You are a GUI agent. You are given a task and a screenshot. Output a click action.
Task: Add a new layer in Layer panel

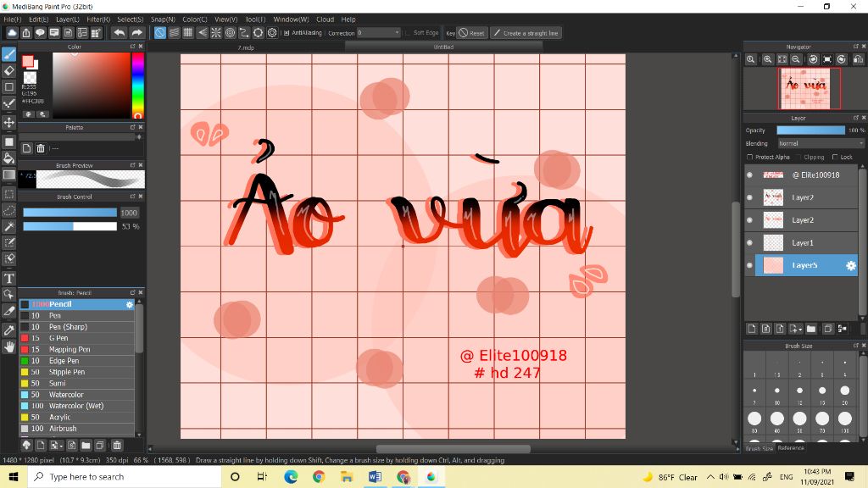point(752,329)
